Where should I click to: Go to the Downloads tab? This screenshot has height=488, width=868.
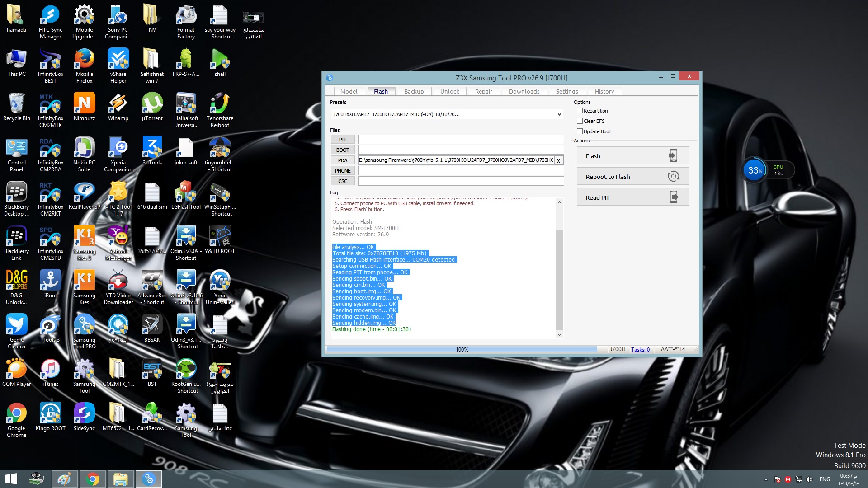(x=524, y=91)
